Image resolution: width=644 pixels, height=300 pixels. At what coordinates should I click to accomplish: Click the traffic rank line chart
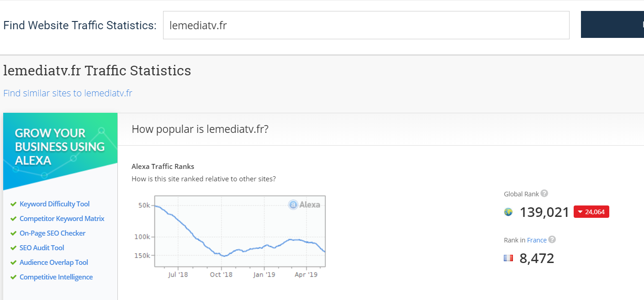(240, 231)
